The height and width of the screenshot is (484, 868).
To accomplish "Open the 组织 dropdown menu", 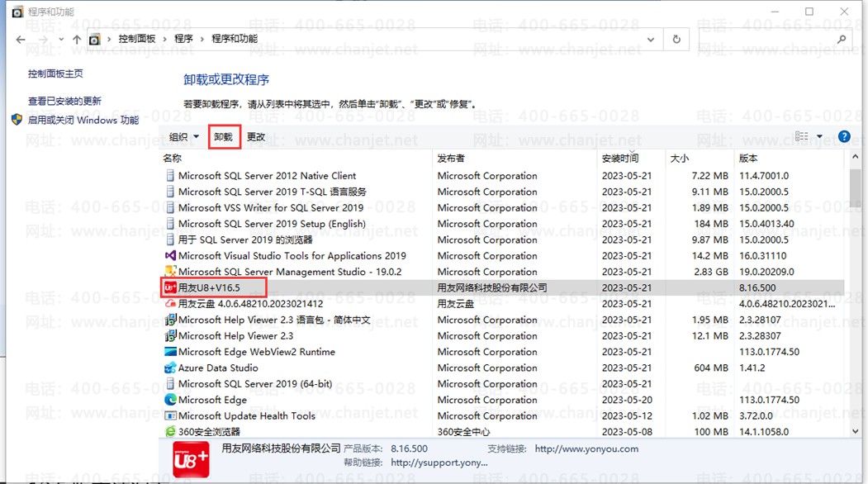I will 184,137.
